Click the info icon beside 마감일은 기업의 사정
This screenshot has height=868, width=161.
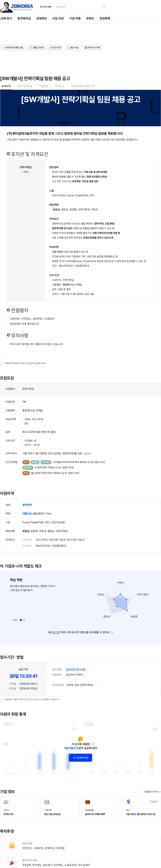(x=2, y=699)
